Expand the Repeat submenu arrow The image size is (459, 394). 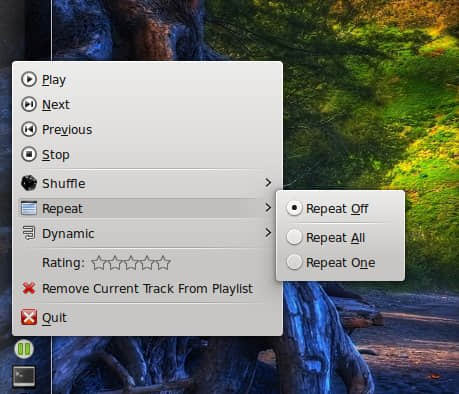pos(268,208)
